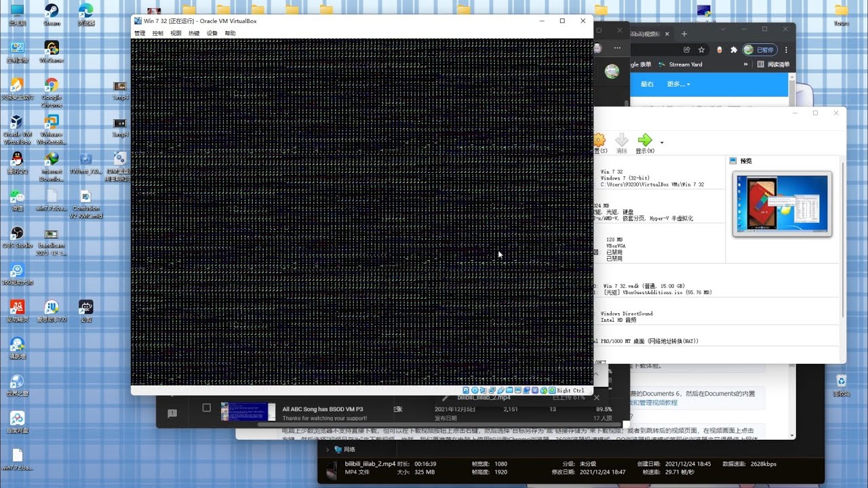
Task: Click the round avatar in the dark window behind the VM
Action: point(612,71)
